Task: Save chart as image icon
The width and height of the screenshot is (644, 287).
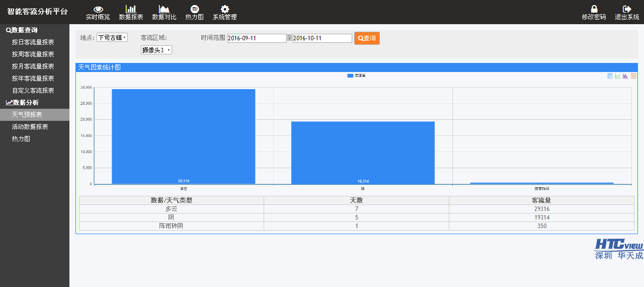Action: pos(633,76)
